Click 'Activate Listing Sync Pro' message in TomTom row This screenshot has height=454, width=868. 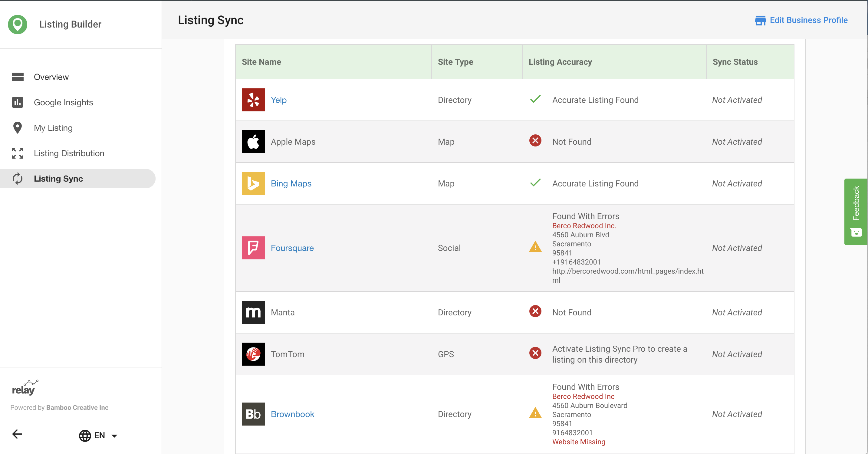click(619, 354)
